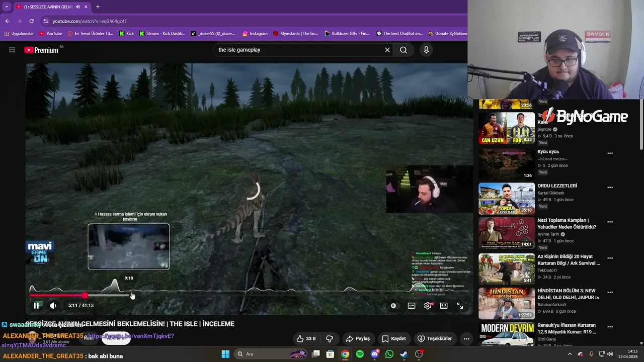
Task: Open the Instagram bookmark
Action: pos(255,34)
